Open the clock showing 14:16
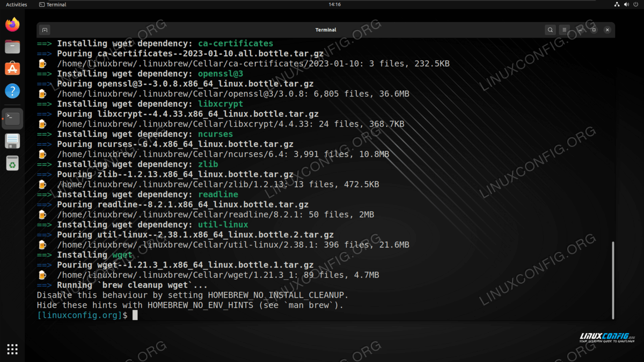Image resolution: width=644 pixels, height=362 pixels. coord(334,4)
